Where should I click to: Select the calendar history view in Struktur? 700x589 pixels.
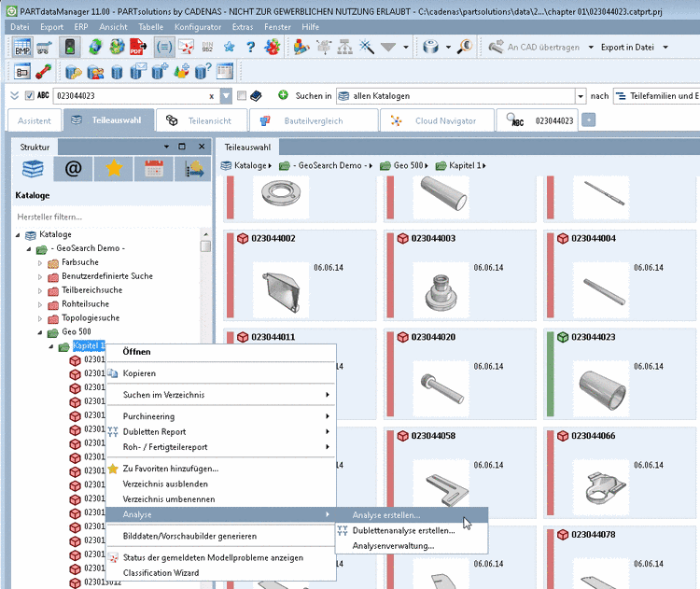point(154,169)
